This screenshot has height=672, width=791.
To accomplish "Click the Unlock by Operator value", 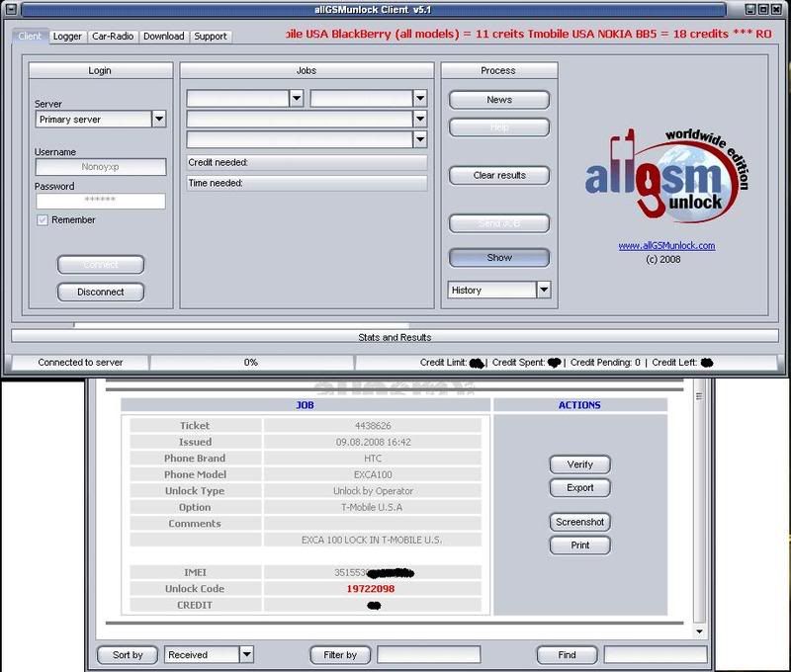I will pos(373,491).
